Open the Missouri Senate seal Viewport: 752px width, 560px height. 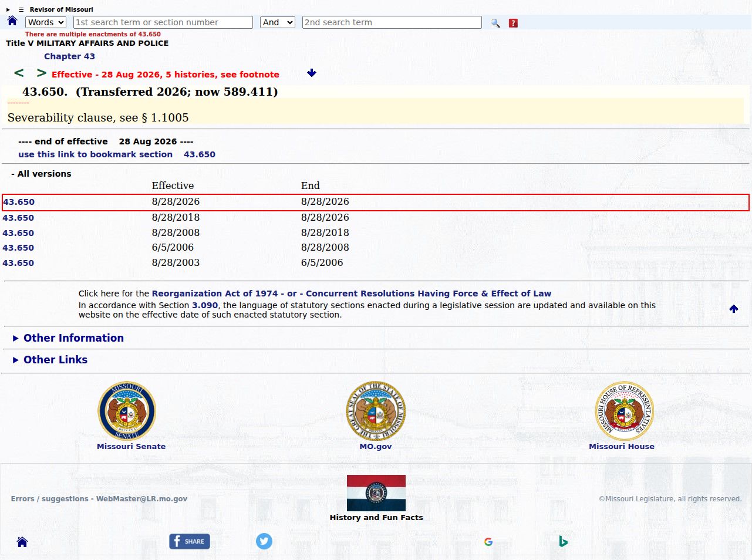127,410
